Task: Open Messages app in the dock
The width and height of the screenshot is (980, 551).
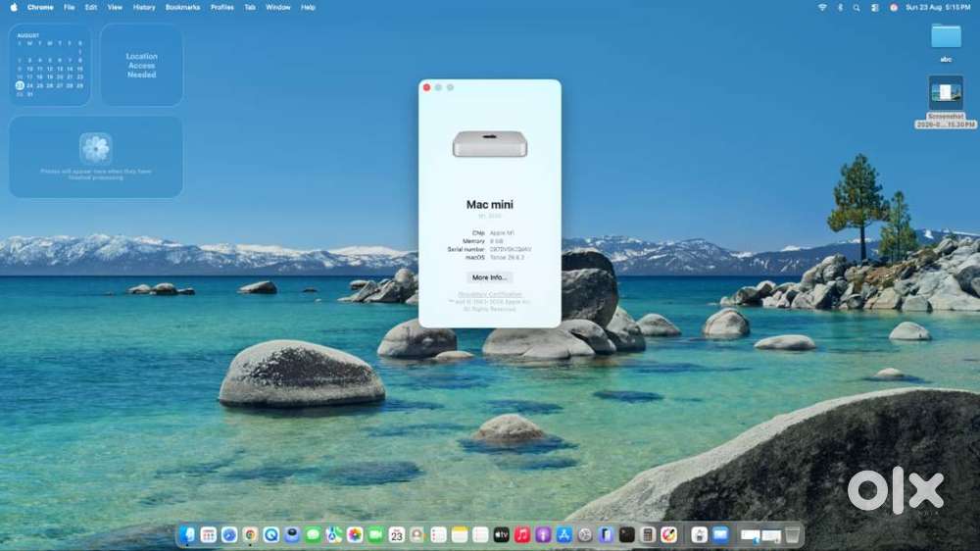Action: click(x=314, y=534)
